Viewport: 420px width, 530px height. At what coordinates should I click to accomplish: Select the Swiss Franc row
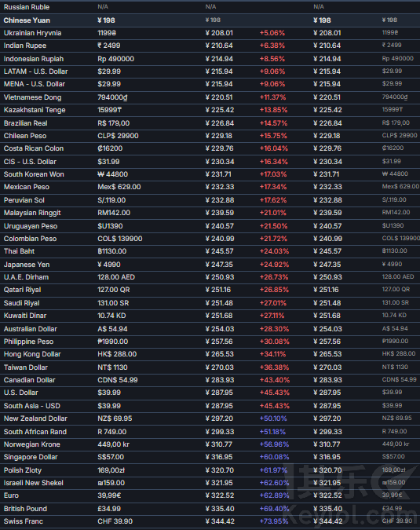click(x=210, y=521)
